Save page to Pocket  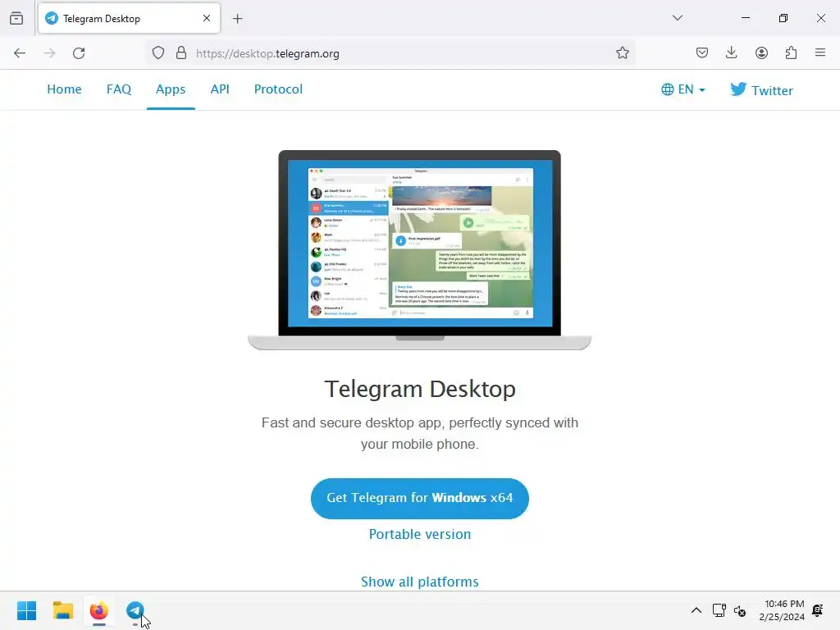tap(702, 52)
